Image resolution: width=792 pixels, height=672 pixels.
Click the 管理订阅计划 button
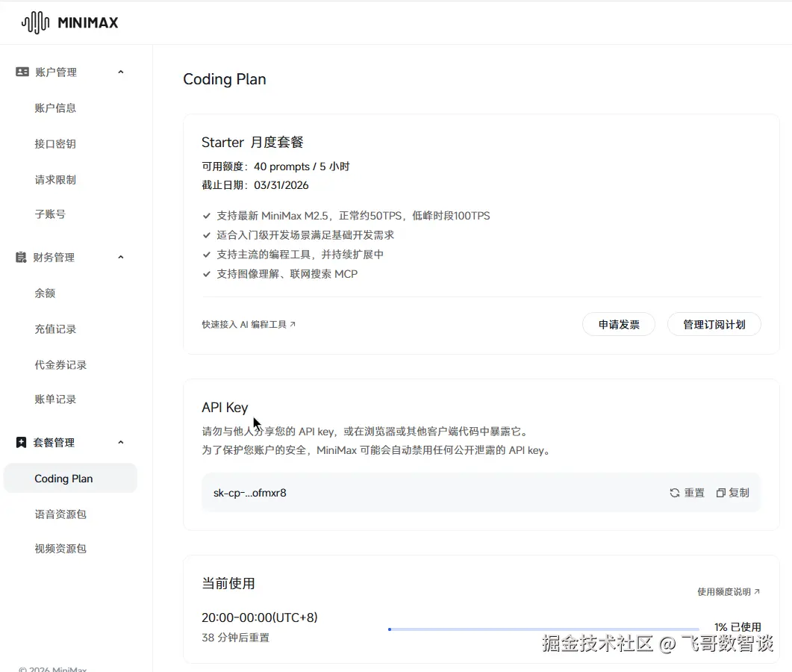pyautogui.click(x=714, y=324)
